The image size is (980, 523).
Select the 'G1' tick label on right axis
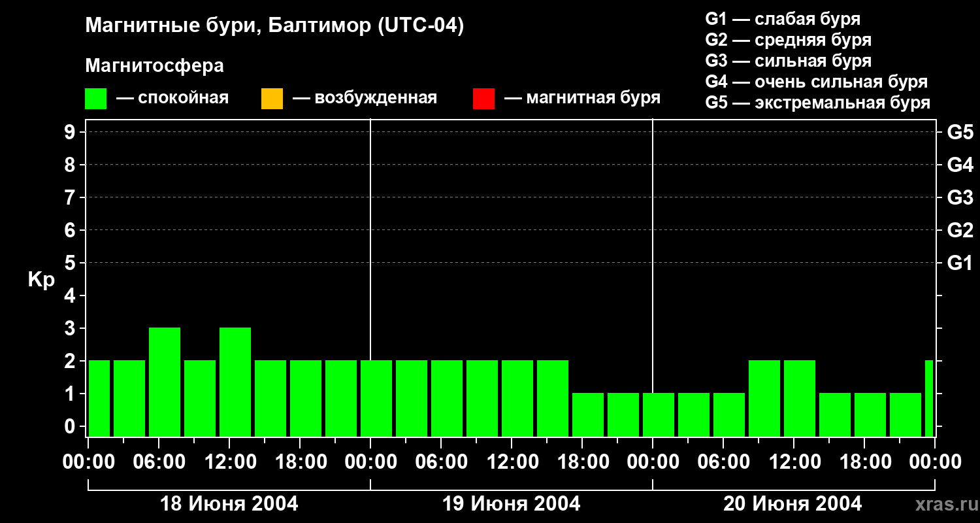(960, 263)
